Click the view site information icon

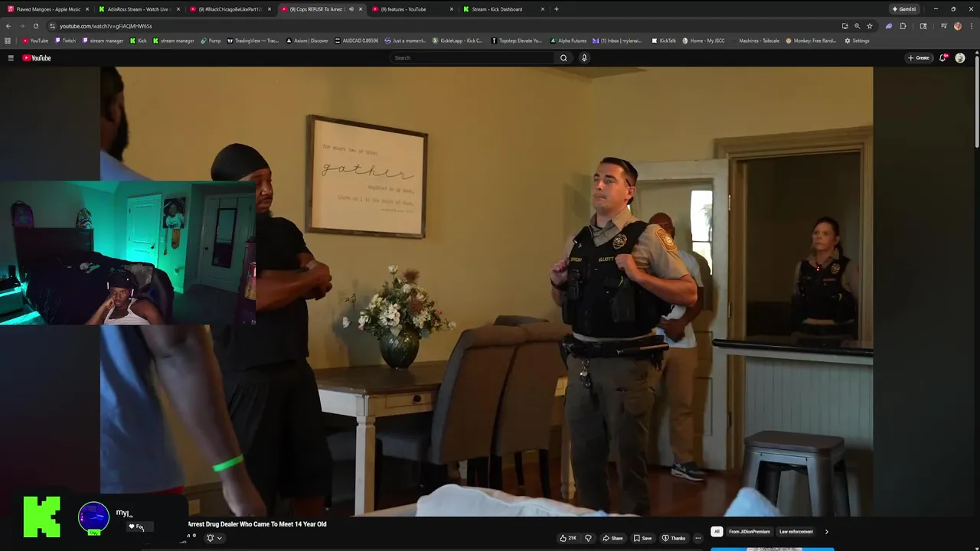[x=51, y=26]
